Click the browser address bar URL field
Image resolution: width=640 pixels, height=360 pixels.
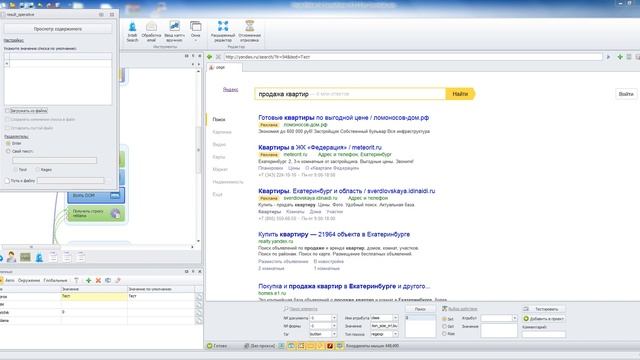coord(413,57)
